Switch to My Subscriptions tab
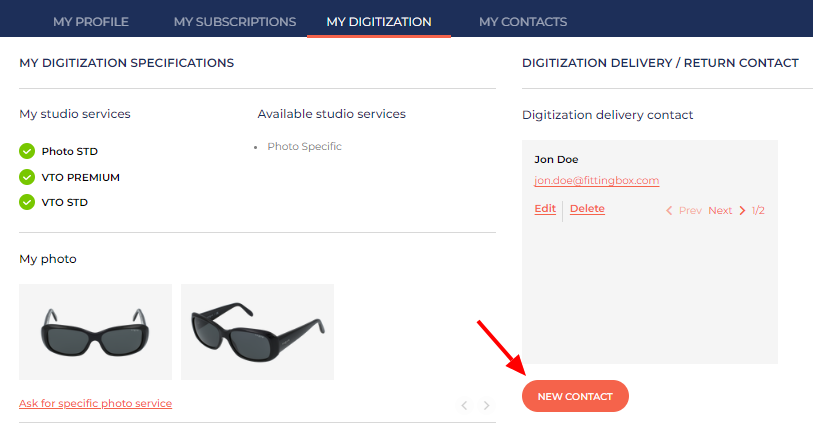Screen dimensions: 813x438 [235, 21]
